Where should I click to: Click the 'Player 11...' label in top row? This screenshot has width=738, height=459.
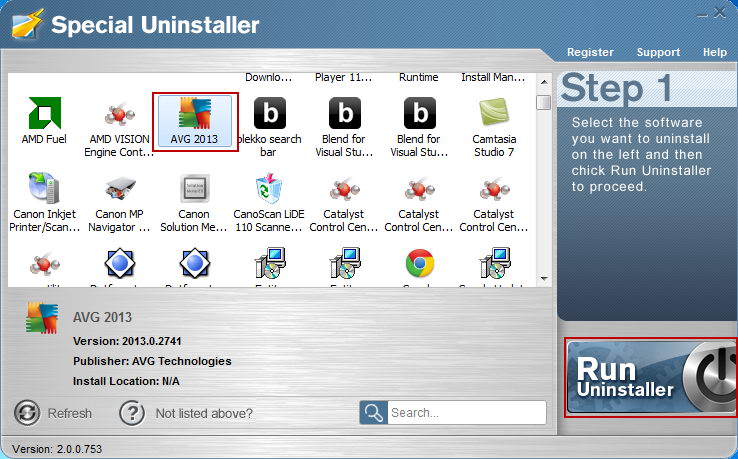pos(343,77)
